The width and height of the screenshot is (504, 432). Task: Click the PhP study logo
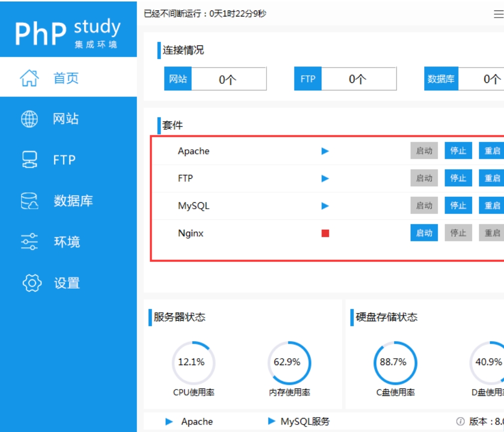(68, 33)
